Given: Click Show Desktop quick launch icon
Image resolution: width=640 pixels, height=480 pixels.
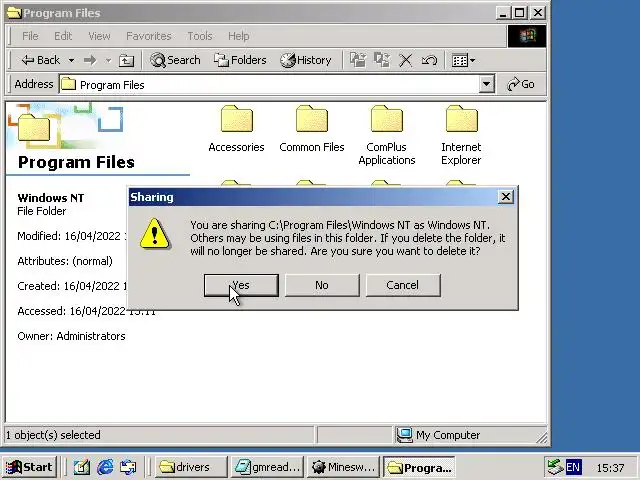Looking at the screenshot, I should coord(82,467).
